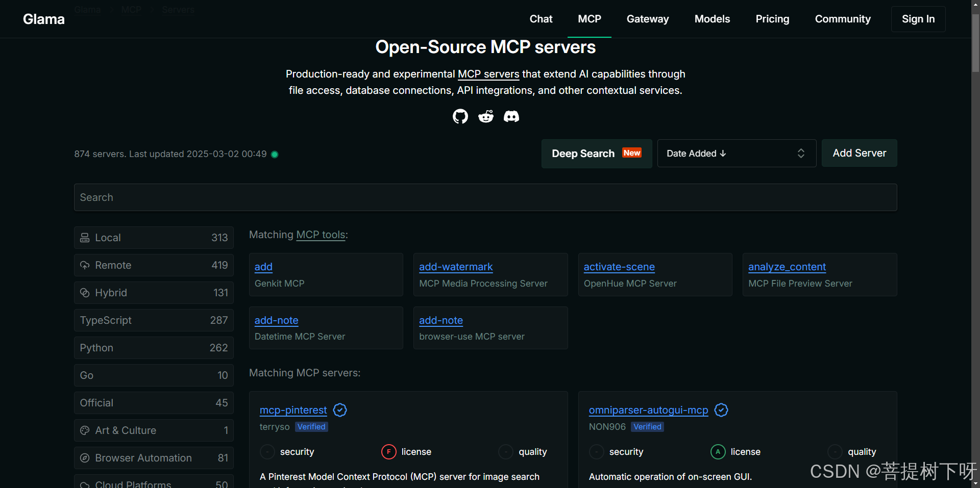980x488 pixels.
Task: Click the green status dot indicator
Action: 275,155
